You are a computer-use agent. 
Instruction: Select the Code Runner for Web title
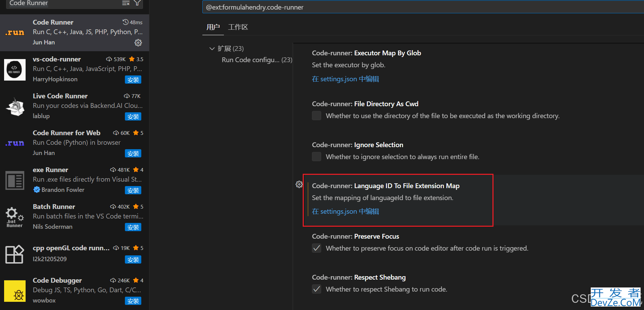(x=67, y=133)
